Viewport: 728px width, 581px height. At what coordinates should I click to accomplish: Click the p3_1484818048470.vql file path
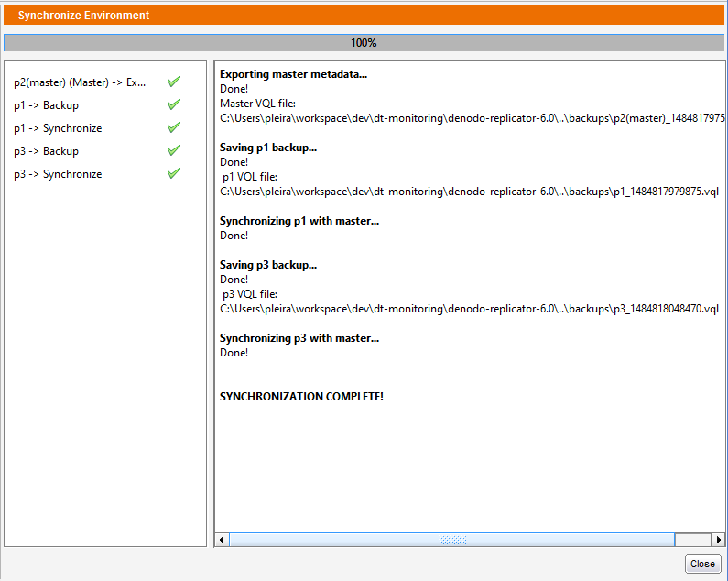pos(470,309)
